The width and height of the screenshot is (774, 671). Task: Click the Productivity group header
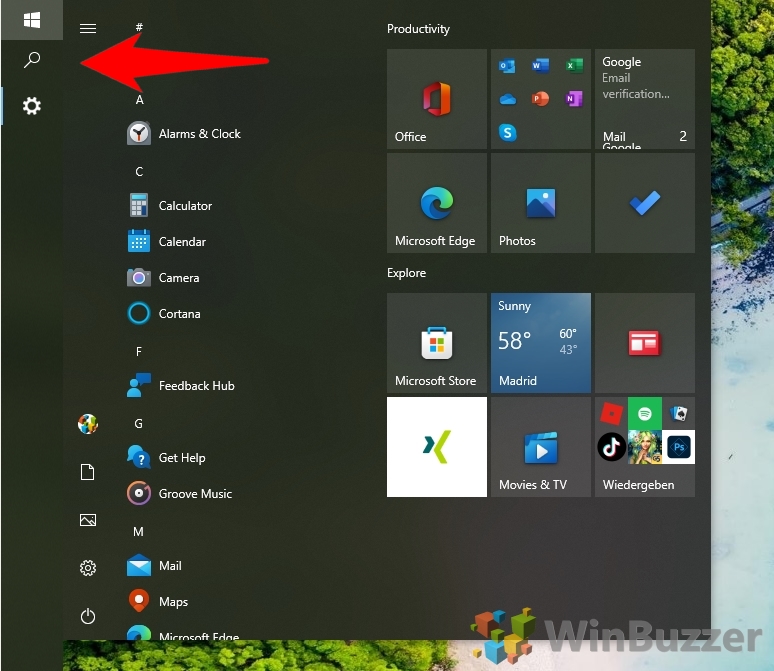[418, 29]
